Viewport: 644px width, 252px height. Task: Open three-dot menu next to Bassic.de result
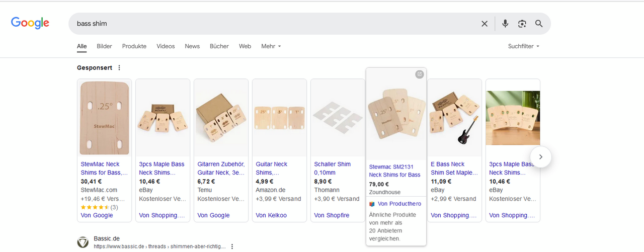[x=232, y=246]
